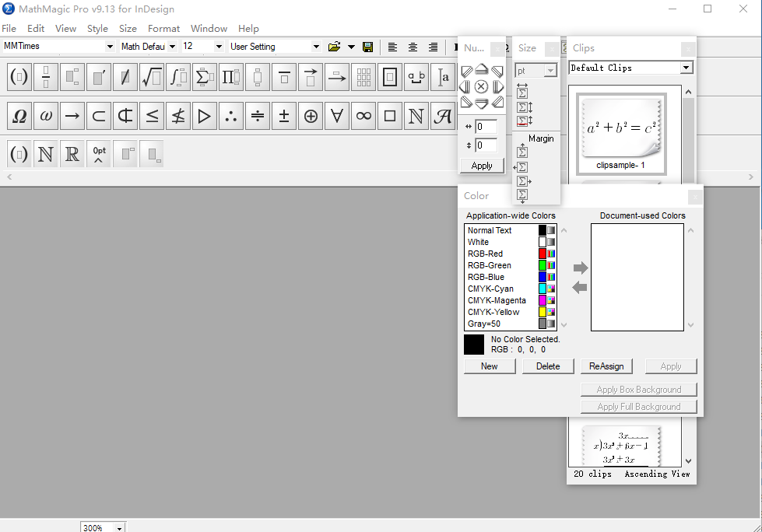Viewport: 762px width, 532px height.
Task: Open the File menu
Action: [9, 29]
